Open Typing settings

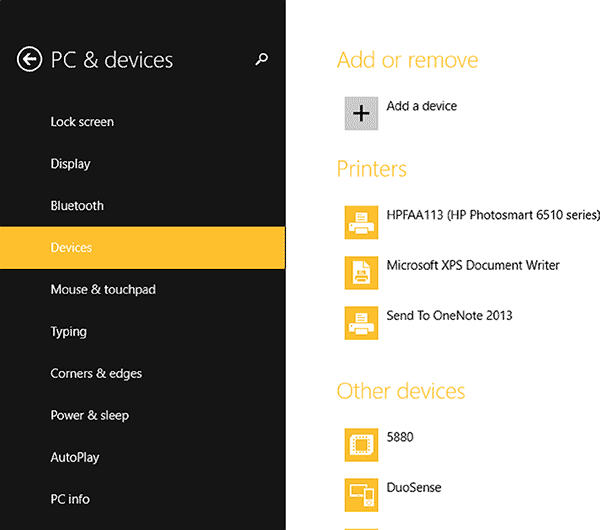(68, 332)
